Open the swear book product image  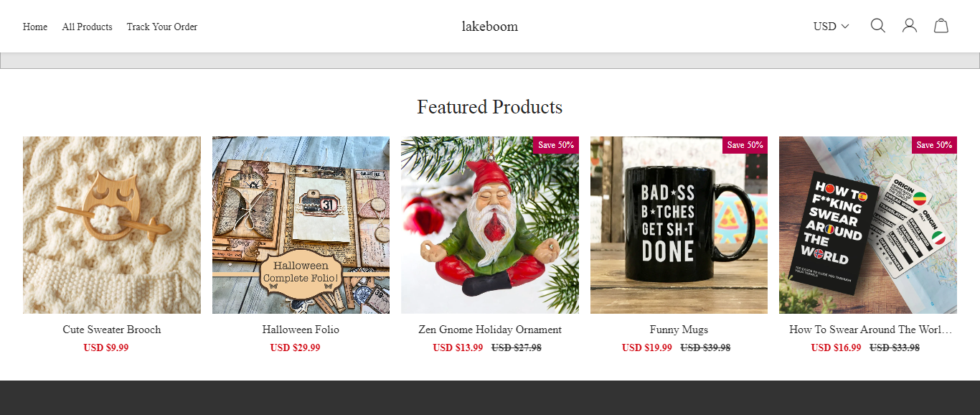click(x=867, y=225)
